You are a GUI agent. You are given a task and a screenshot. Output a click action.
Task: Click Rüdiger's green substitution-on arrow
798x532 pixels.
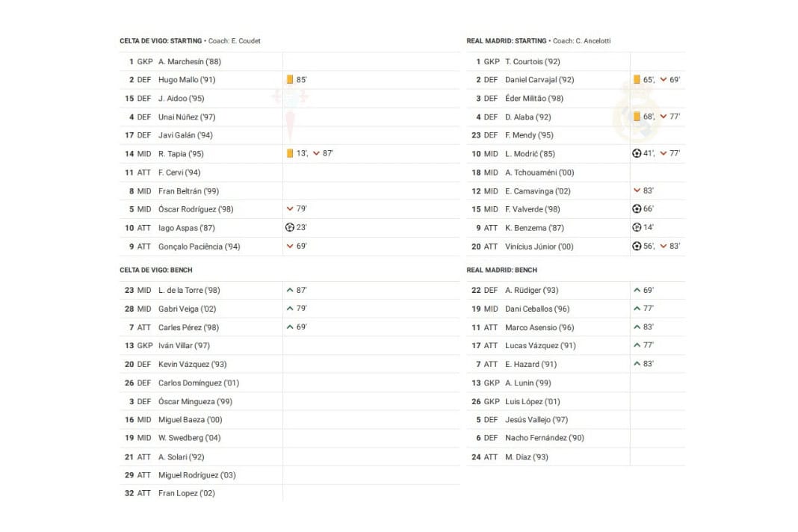[637, 290]
